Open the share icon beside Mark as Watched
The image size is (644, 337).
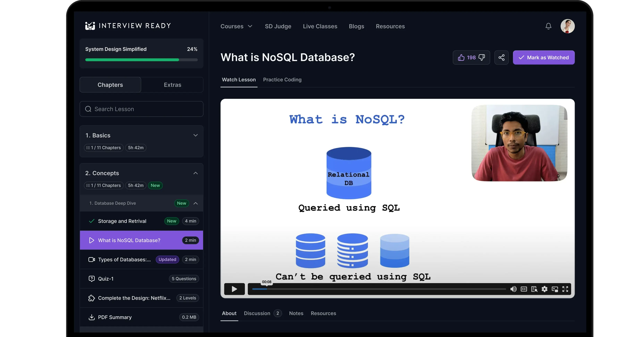(502, 57)
